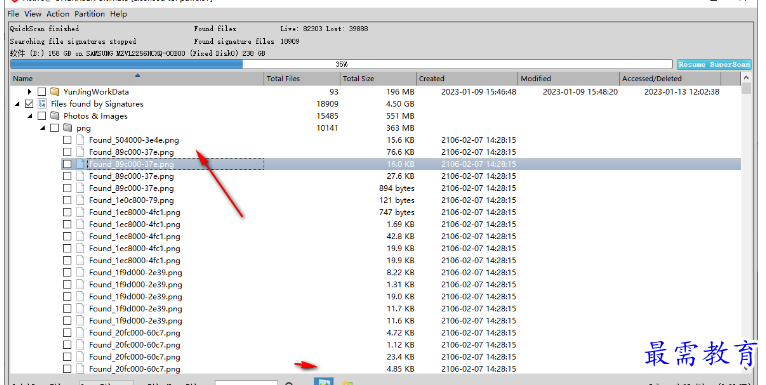Click the Resume SuperScan button
The height and width of the screenshot is (385, 766).
[714, 64]
